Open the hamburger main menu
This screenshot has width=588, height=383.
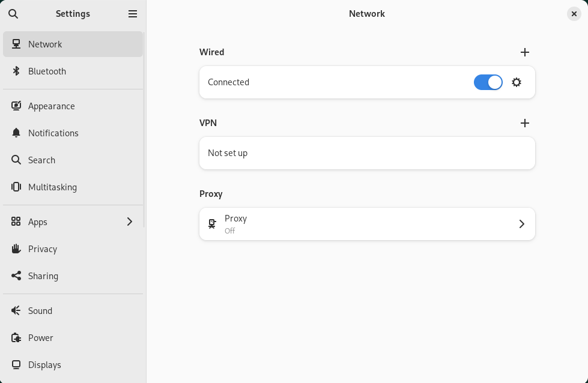click(x=133, y=14)
